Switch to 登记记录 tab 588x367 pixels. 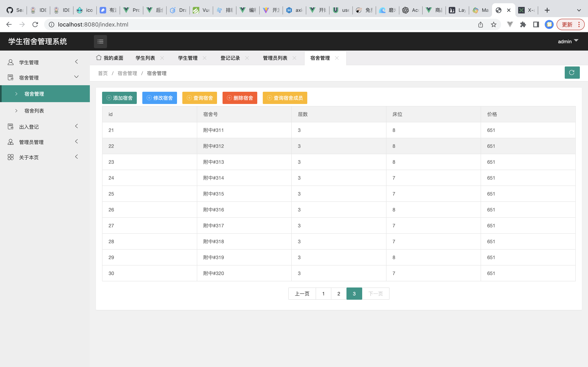(x=230, y=58)
